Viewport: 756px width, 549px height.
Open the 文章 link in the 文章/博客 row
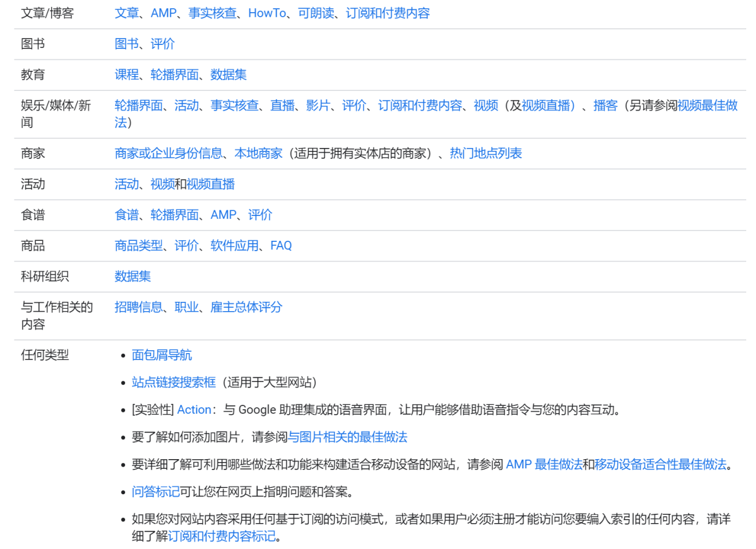[x=127, y=13]
